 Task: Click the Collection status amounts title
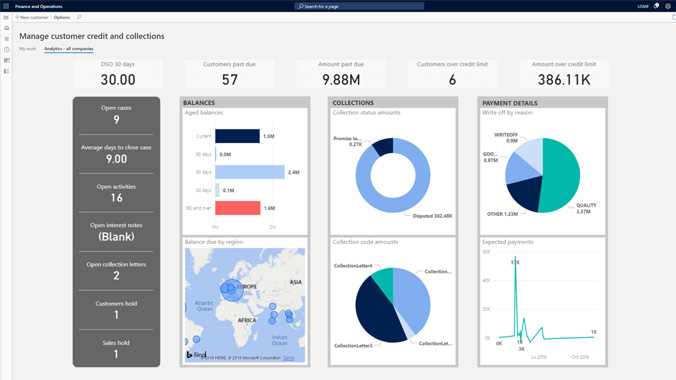click(366, 113)
